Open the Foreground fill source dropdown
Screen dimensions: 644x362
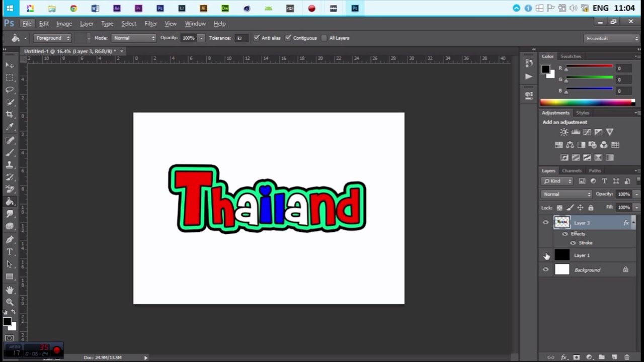point(53,38)
